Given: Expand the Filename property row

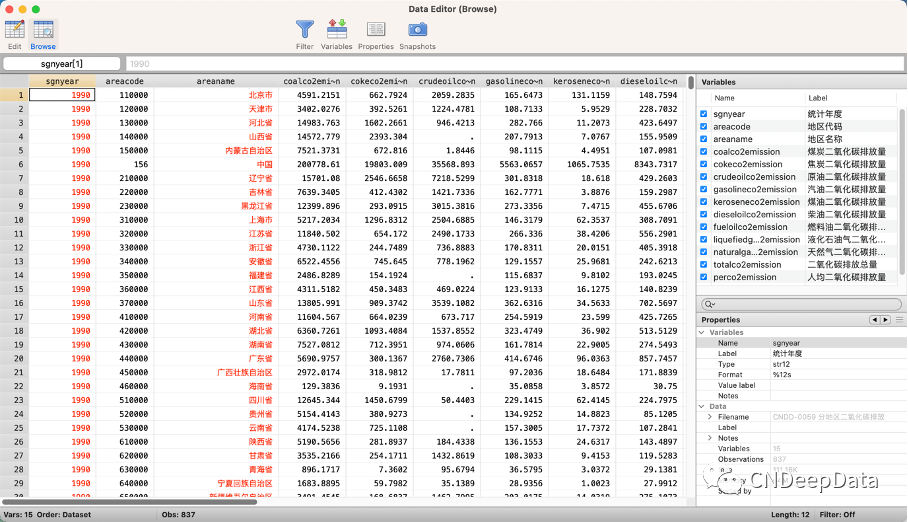Looking at the screenshot, I should [x=710, y=417].
